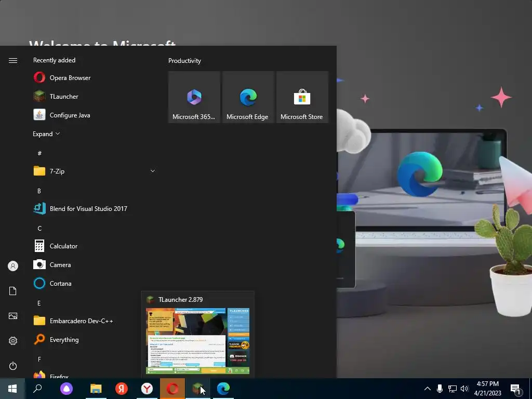Image resolution: width=532 pixels, height=399 pixels.
Task: Click the Microsoft Store tile
Action: [x=302, y=97]
